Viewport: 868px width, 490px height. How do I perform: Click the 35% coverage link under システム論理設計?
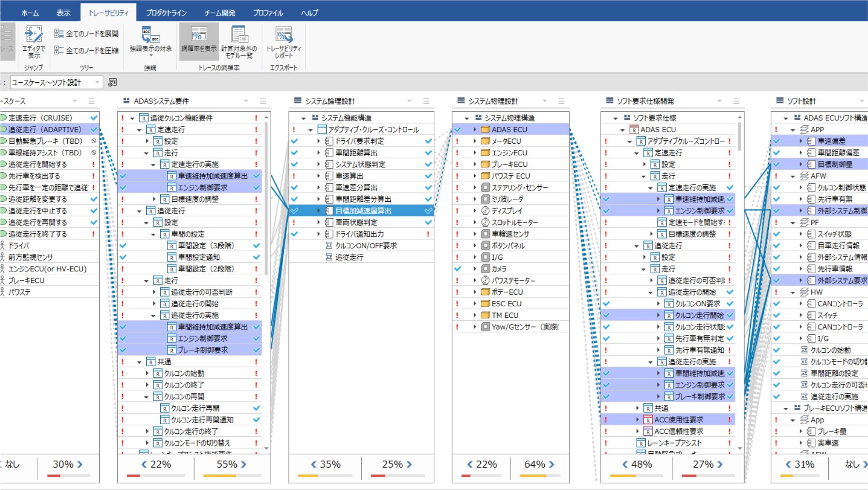tap(325, 464)
